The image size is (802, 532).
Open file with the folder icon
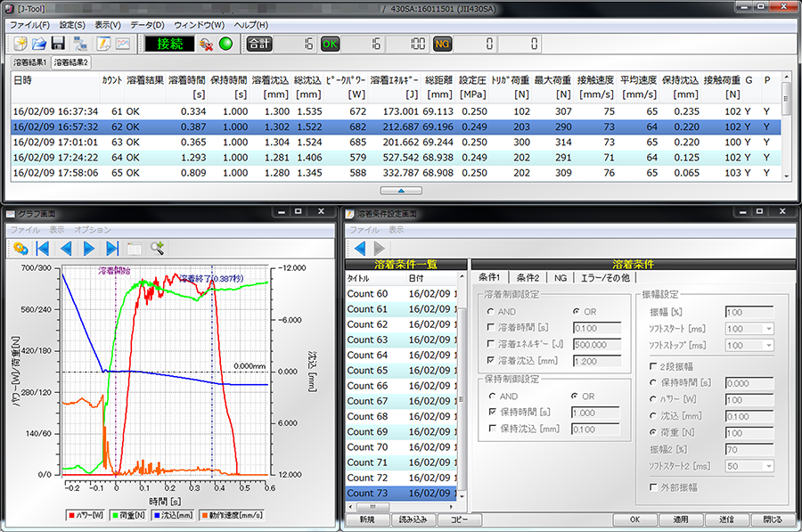(39, 44)
